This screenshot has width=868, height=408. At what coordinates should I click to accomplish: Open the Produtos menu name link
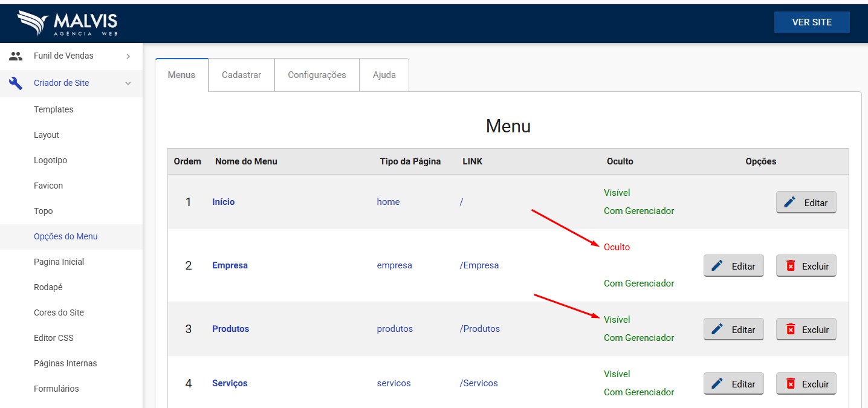tap(230, 329)
